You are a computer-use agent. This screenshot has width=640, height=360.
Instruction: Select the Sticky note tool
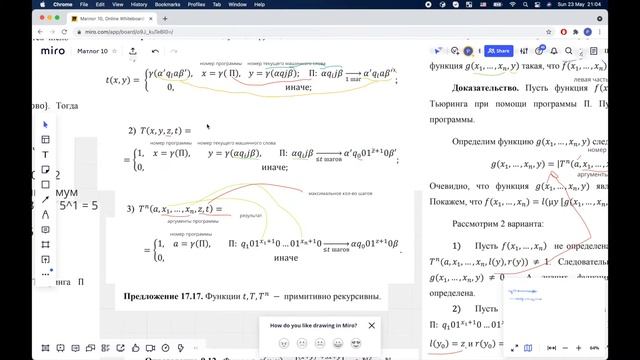coord(45,169)
